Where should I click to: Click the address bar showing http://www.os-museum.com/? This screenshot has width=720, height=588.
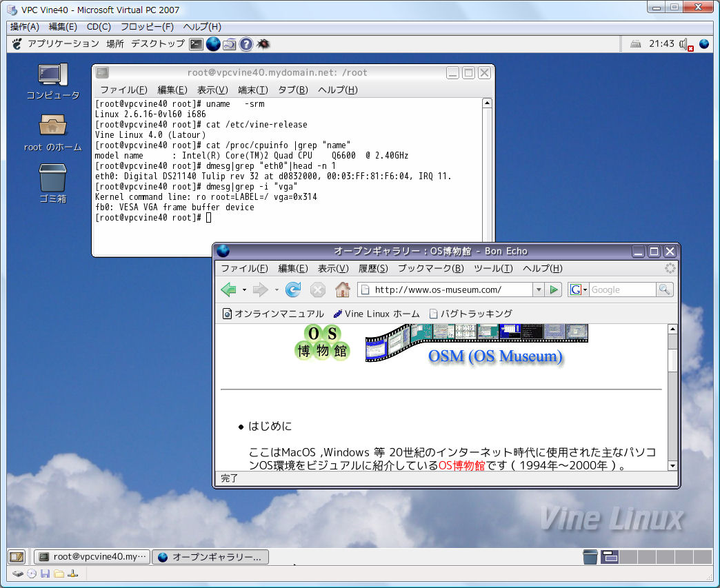(x=446, y=290)
